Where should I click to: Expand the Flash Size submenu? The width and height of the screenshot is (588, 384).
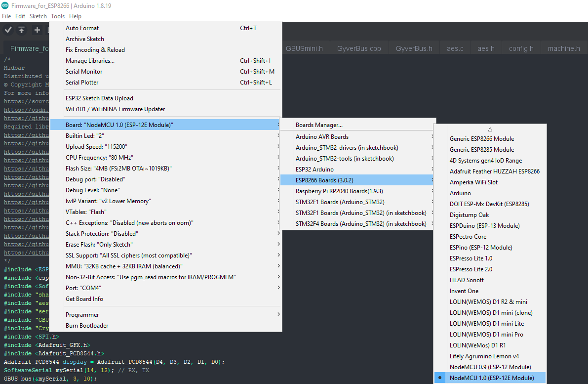point(166,168)
